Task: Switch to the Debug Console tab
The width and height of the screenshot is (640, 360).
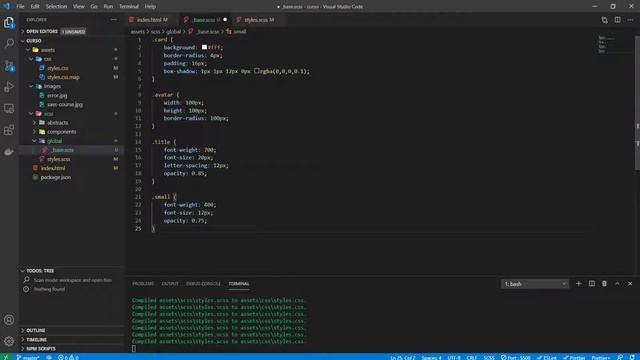Action: point(203,284)
